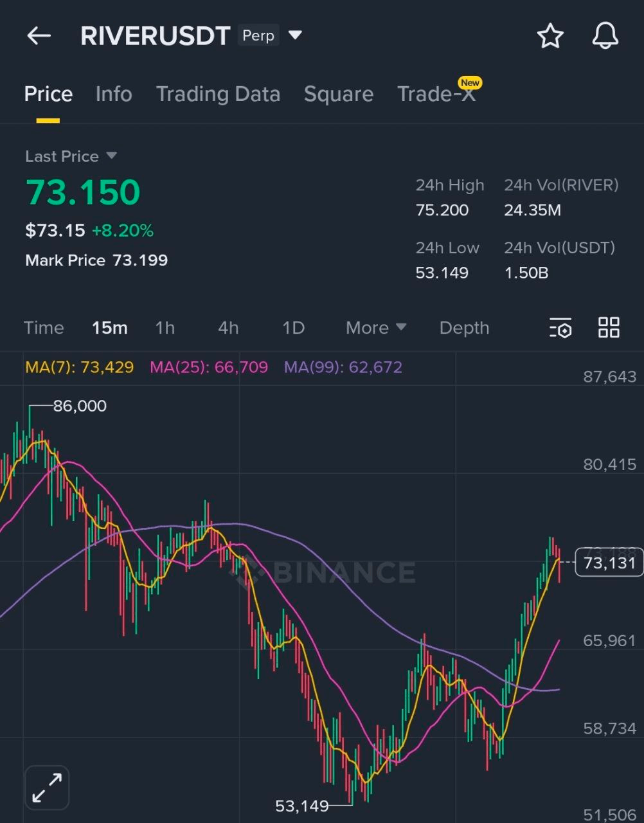Switch chart to 4h interval
644x823 pixels.
click(228, 328)
